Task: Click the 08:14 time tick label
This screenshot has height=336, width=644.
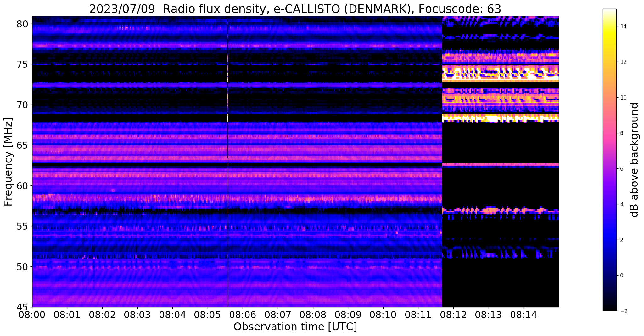Action: click(524, 315)
